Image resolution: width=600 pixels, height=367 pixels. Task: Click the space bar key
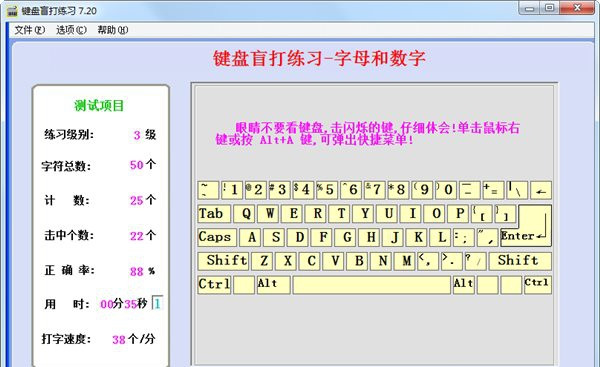click(x=372, y=285)
